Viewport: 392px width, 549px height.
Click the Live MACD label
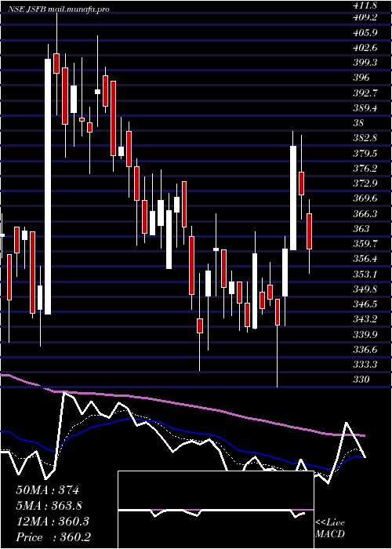[x=330, y=529]
